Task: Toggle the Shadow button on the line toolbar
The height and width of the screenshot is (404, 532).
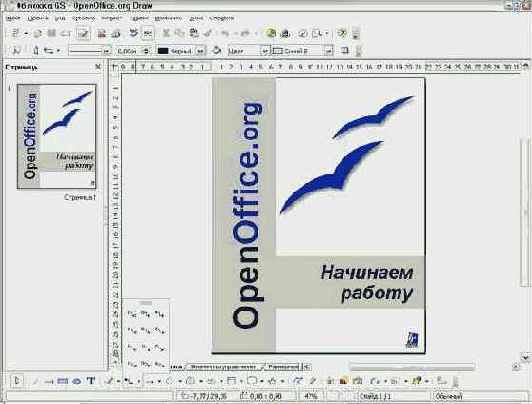Action: [345, 51]
